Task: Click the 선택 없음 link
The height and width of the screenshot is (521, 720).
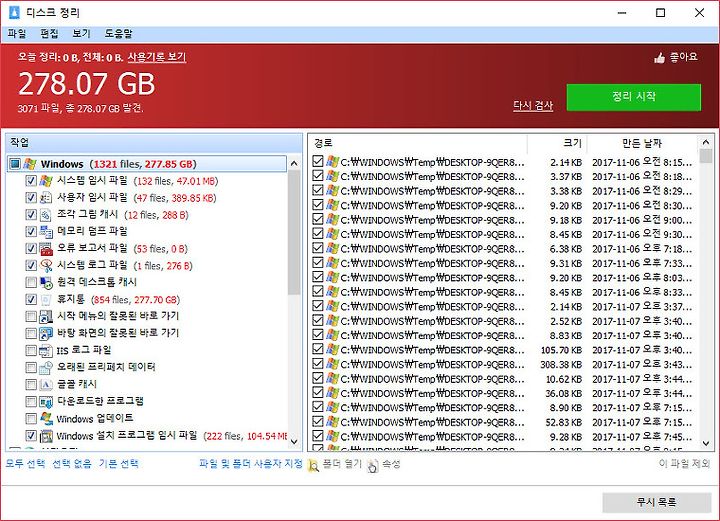Action: coord(72,464)
